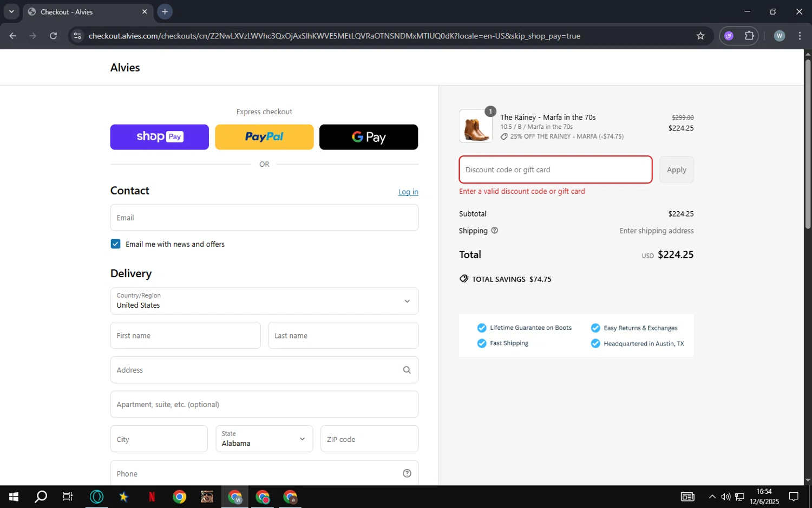Click the City field
812x508 pixels.
pos(159,439)
